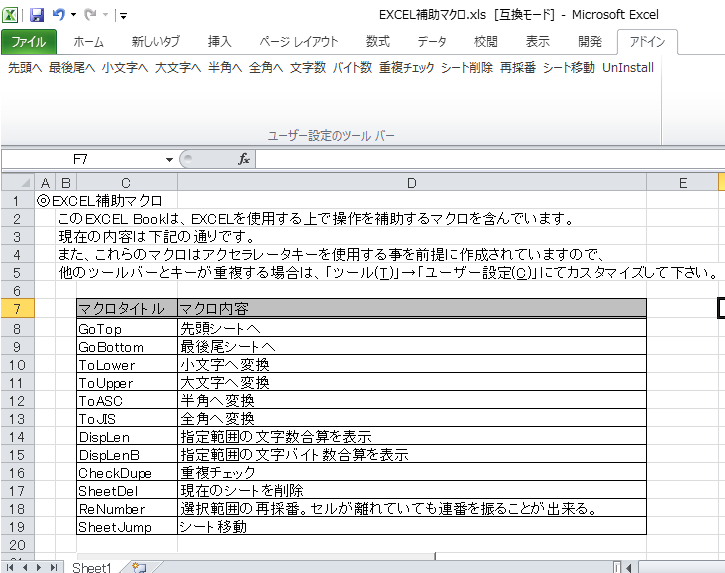This screenshot has height=573, width=725.
Task: Click the シート削除 toolbar button
Action: [x=467, y=68]
